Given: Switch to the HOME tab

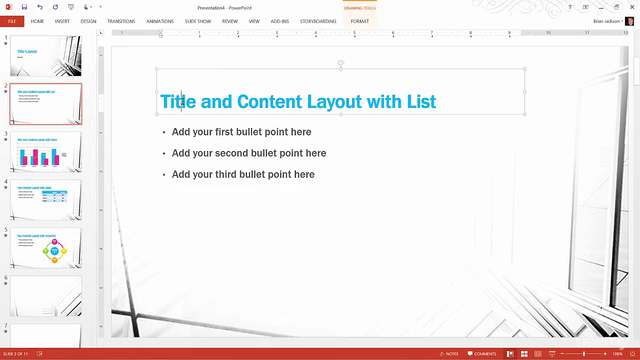Looking at the screenshot, I should 37,21.
